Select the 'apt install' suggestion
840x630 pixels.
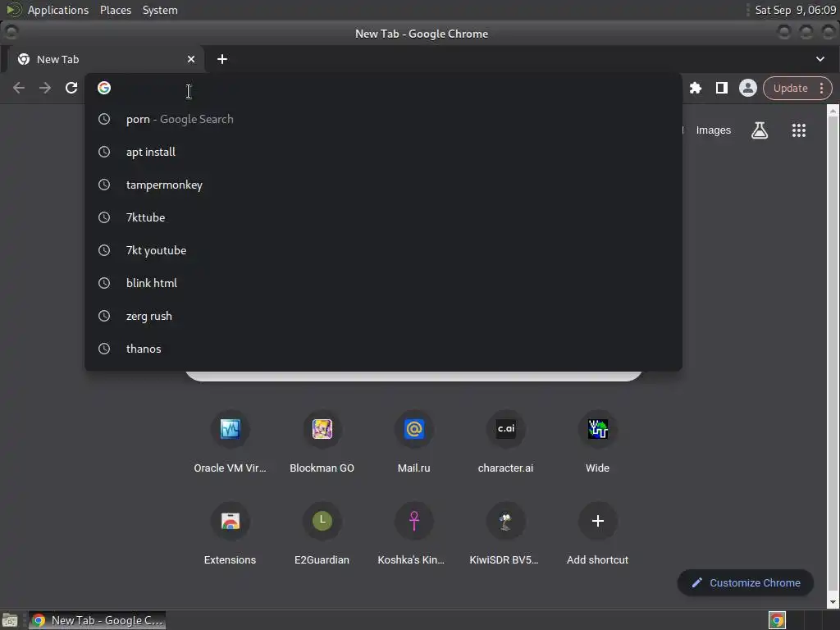(x=383, y=152)
